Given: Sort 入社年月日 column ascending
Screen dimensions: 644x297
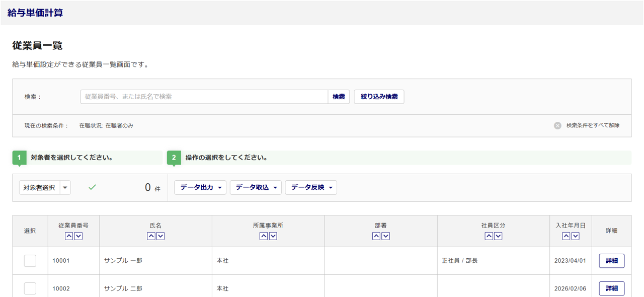Looking at the screenshot, I should (566, 236).
